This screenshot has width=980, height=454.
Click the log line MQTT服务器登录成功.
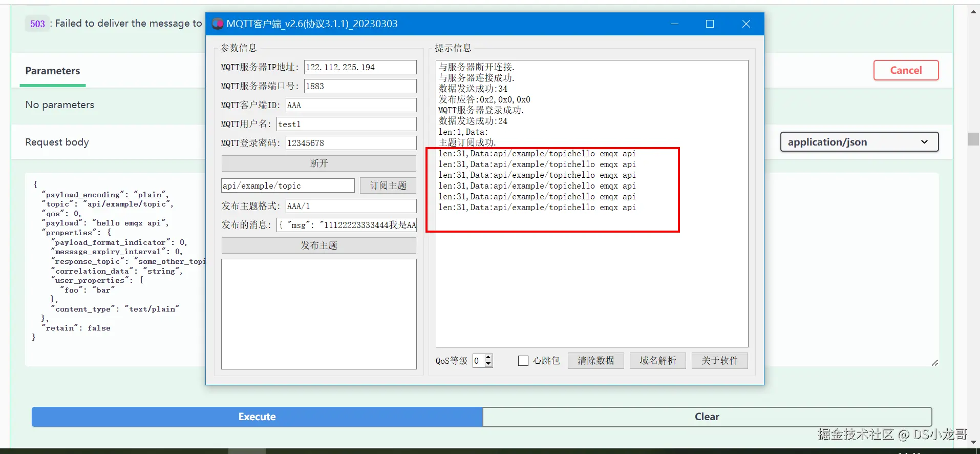click(x=481, y=110)
